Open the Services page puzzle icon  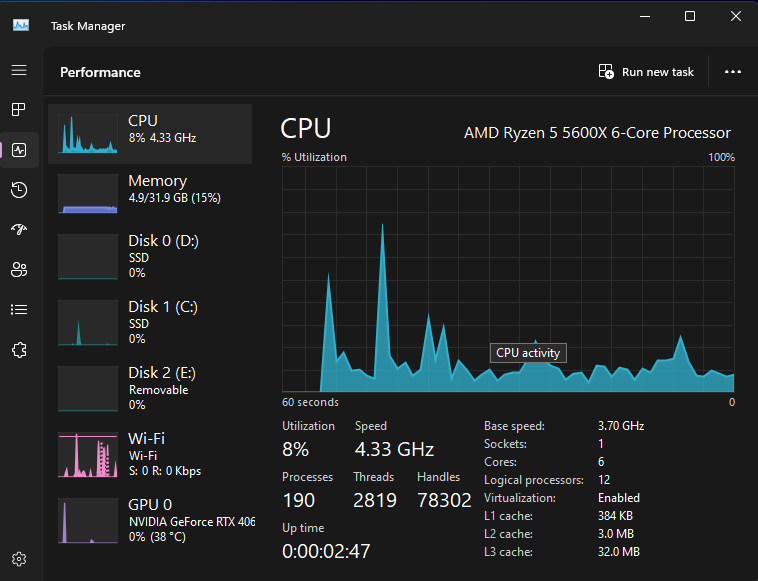click(x=19, y=350)
